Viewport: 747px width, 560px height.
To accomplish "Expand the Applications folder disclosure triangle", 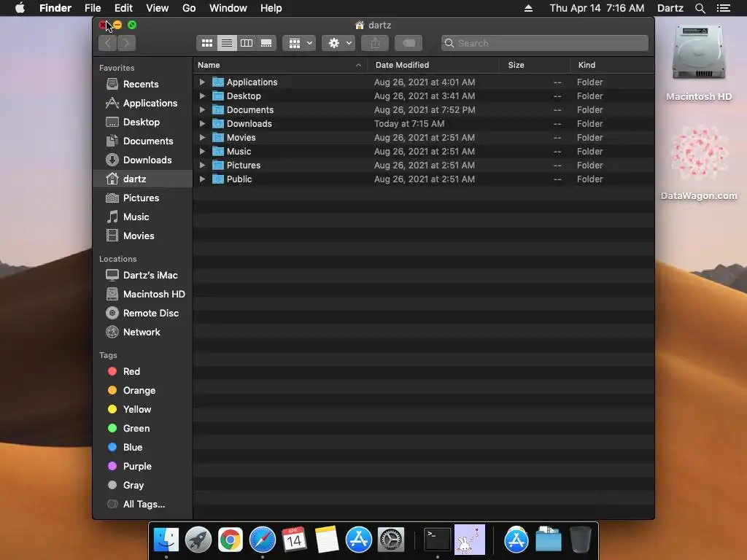I will (x=202, y=82).
